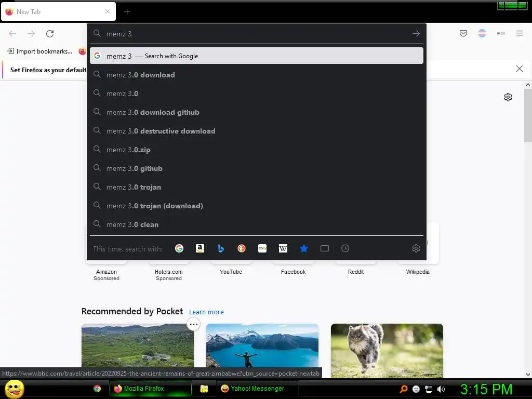The image size is (532, 399).
Task: Open new tab personalize gear icon
Action: click(x=508, y=97)
